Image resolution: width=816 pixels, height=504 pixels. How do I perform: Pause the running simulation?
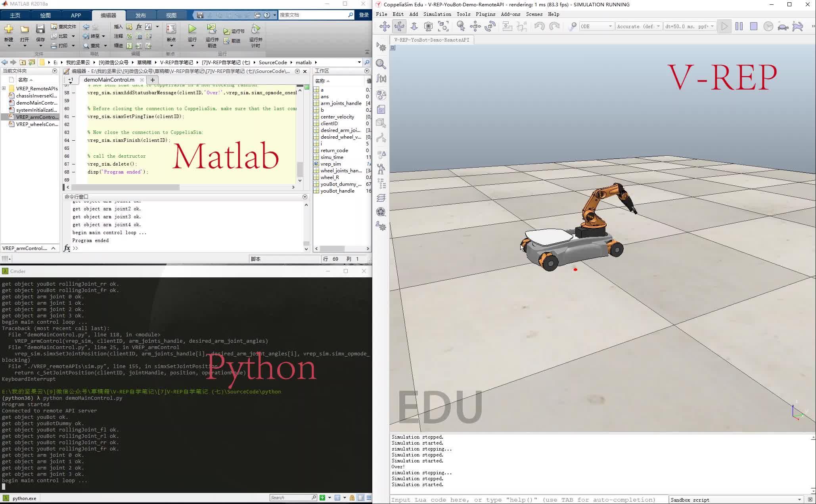[x=739, y=26]
